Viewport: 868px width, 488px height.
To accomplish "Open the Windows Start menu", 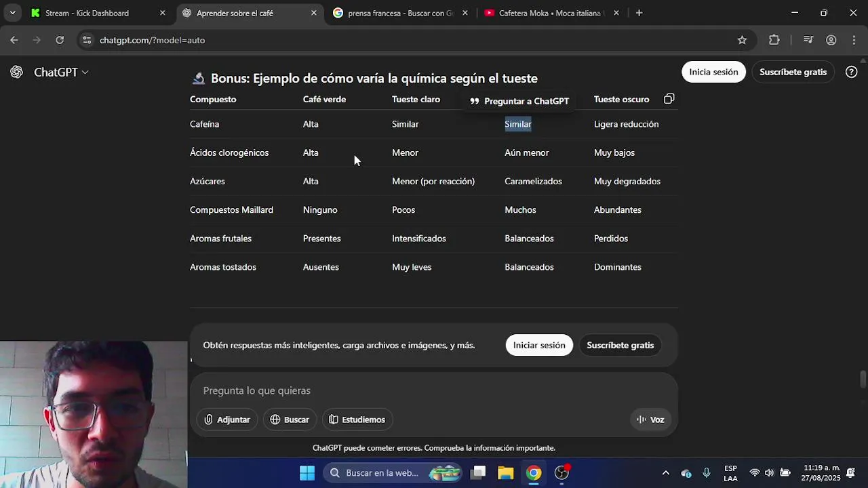I will coord(307,473).
